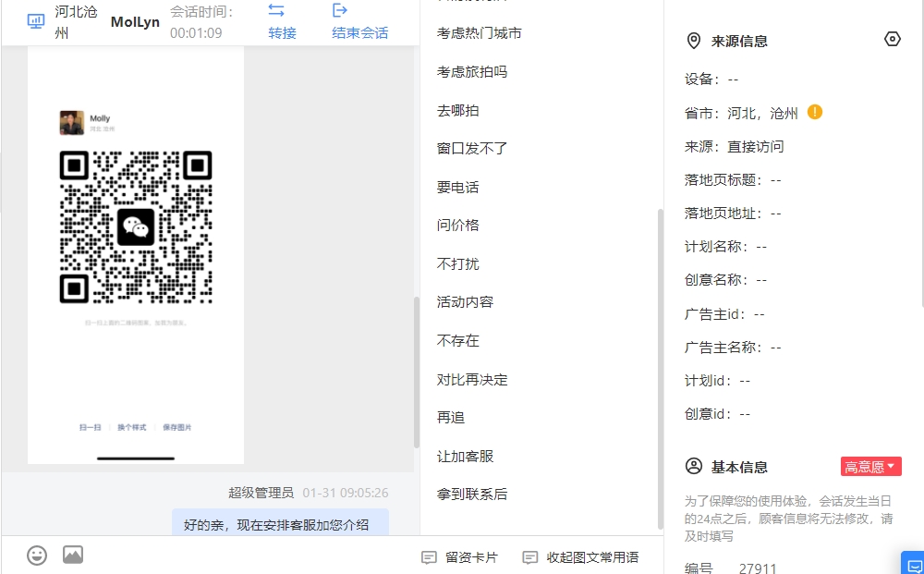Select the quick phrase 再追
924x574 pixels.
point(451,417)
